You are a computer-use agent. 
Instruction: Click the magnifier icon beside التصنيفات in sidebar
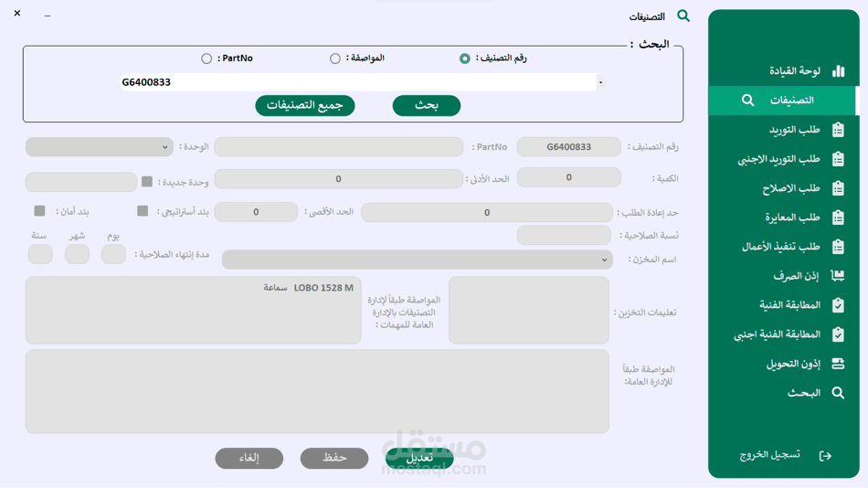(x=748, y=101)
